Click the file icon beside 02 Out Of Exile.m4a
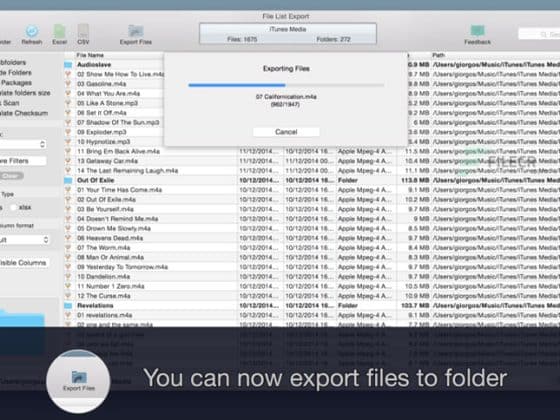 [x=68, y=200]
